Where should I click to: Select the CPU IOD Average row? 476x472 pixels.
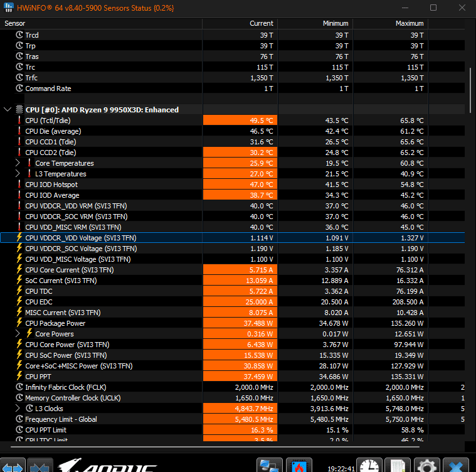[233, 195]
